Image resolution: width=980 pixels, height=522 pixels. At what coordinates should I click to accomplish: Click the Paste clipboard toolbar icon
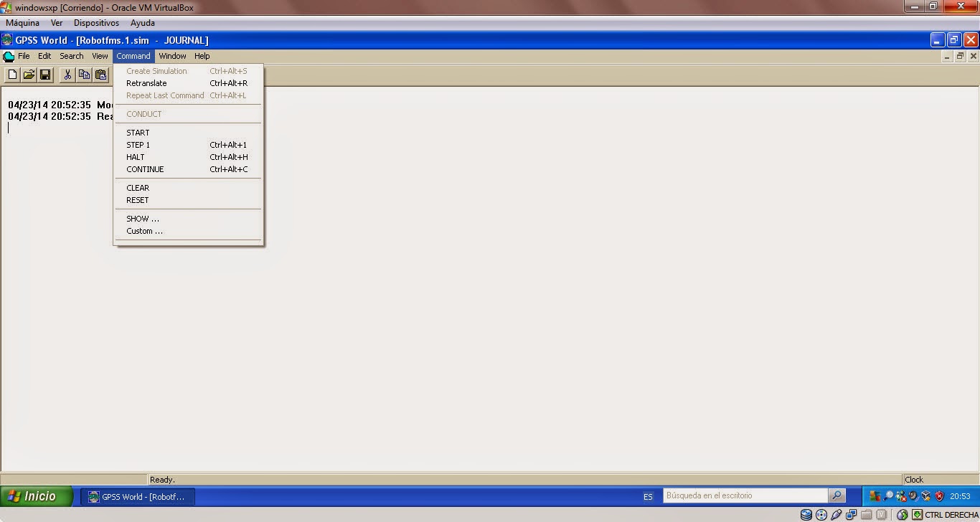(100, 75)
